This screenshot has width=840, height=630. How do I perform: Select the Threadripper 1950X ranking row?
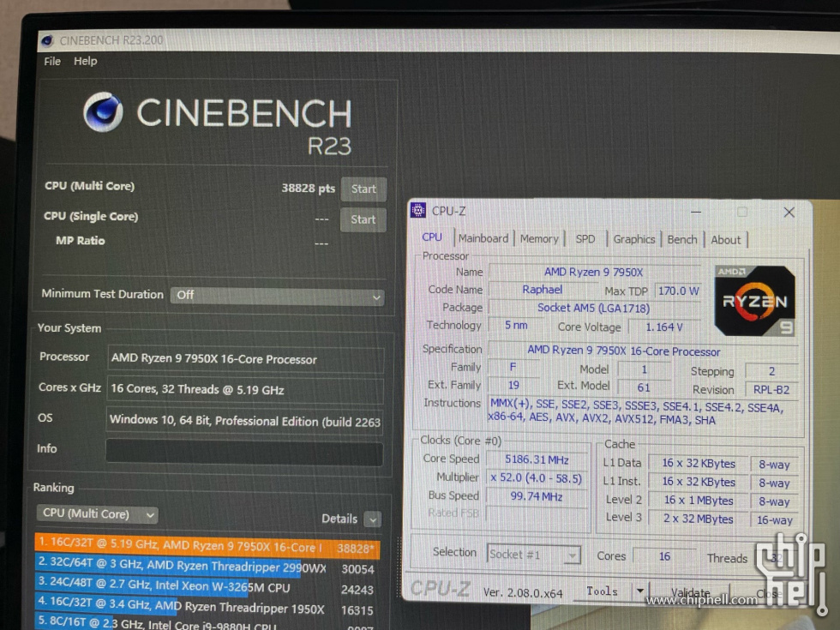(x=207, y=608)
